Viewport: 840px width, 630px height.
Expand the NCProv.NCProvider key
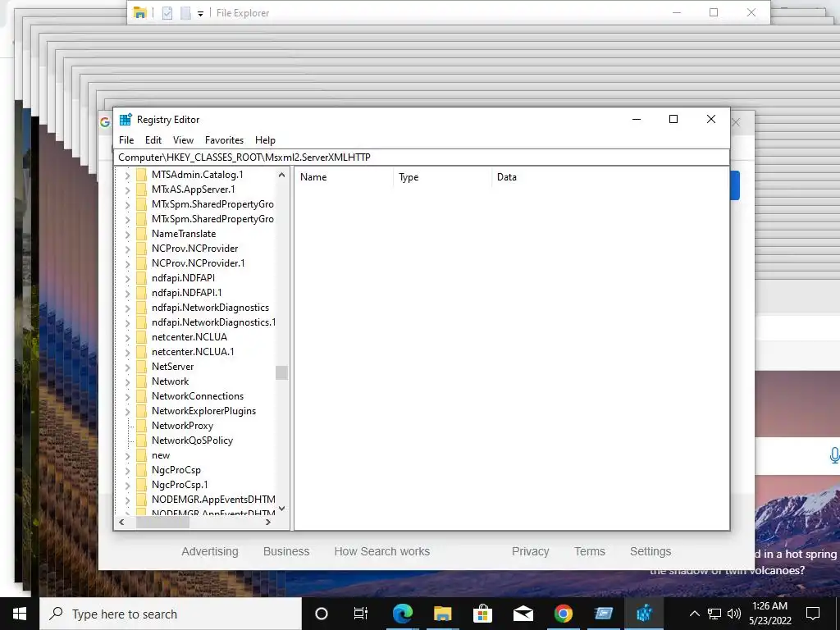point(127,249)
